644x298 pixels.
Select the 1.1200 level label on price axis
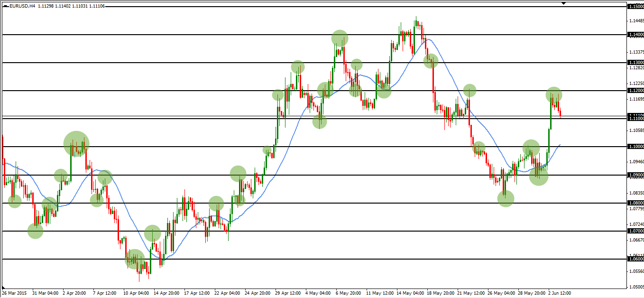pyautogui.click(x=635, y=91)
